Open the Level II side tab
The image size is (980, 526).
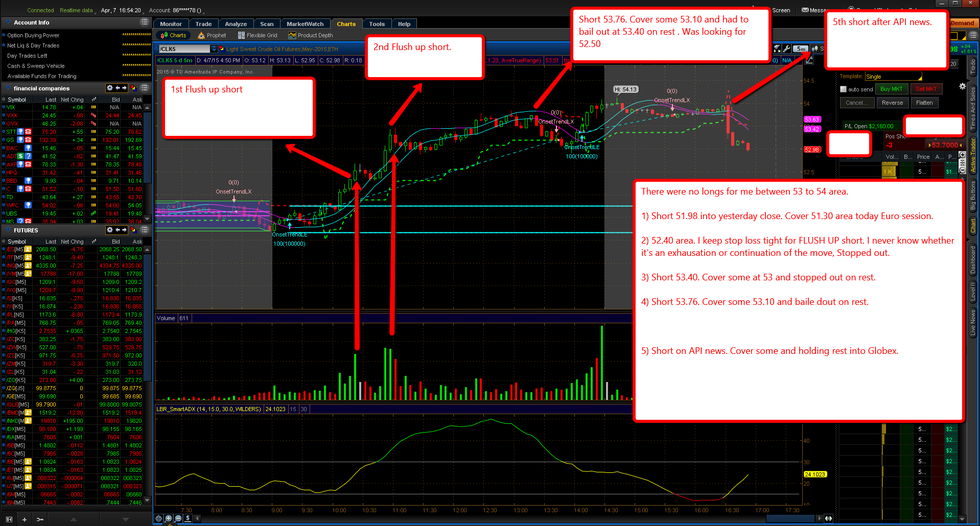[973, 292]
